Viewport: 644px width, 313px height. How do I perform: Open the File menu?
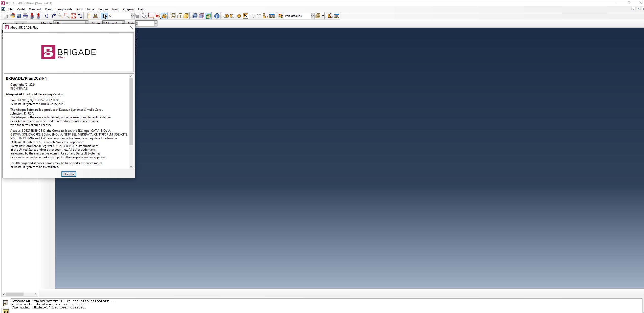click(10, 9)
